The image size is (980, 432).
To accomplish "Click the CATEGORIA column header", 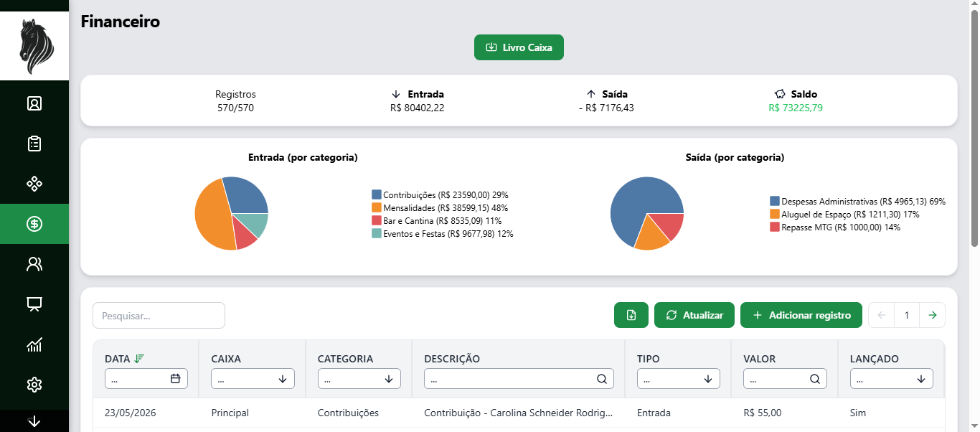I will [345, 359].
